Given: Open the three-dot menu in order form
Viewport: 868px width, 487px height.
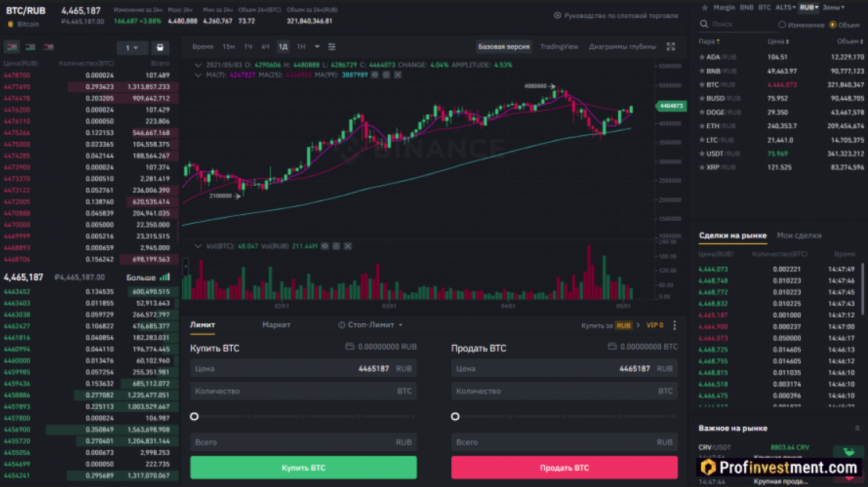Looking at the screenshot, I should (x=674, y=325).
